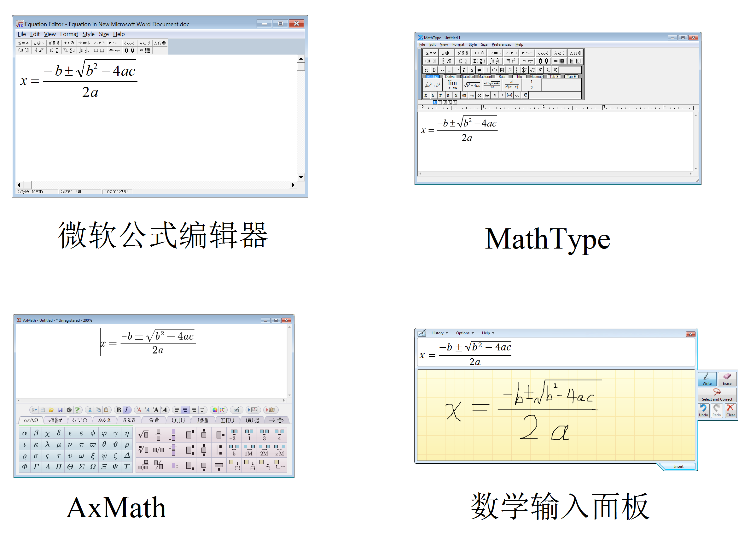The width and height of the screenshot is (756, 540).
Task: Click quadratic formula expression in MathType Algebra bar
Action: pyautogui.click(x=492, y=85)
